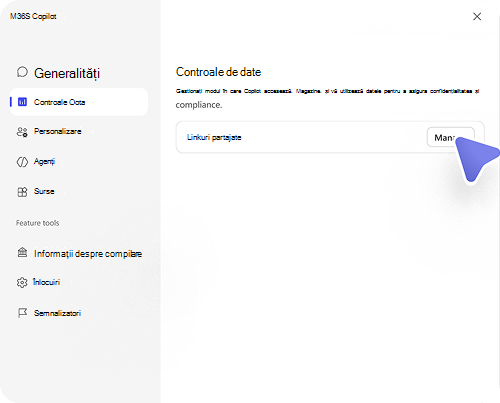Click the Personalizare people icon
This screenshot has height=403, width=500.
[x=22, y=132]
